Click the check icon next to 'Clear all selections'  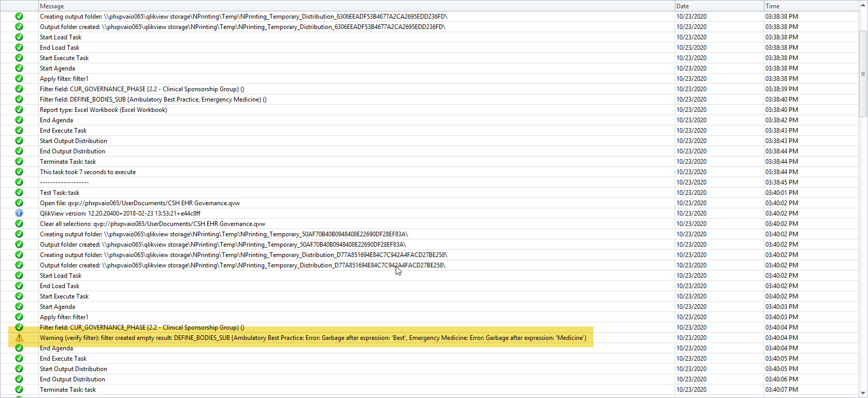click(x=19, y=223)
